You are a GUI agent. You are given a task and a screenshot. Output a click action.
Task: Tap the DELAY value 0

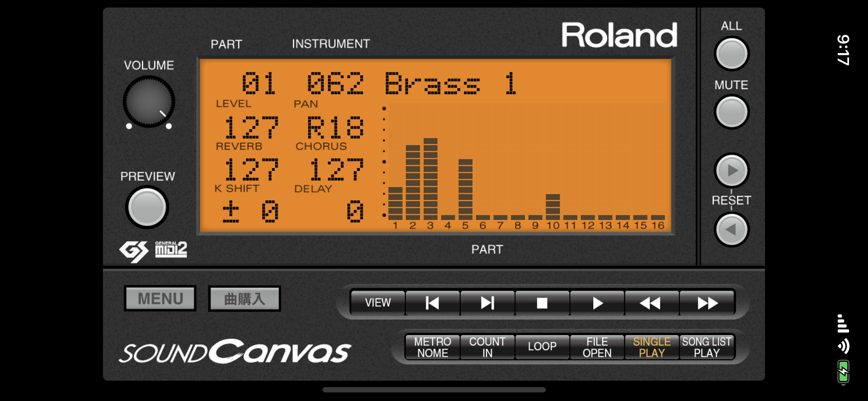(355, 211)
